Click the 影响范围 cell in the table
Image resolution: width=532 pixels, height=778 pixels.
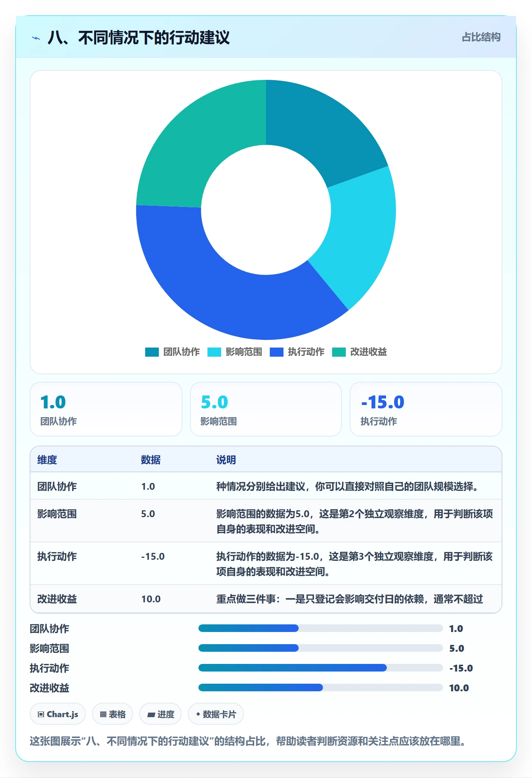tap(57, 514)
